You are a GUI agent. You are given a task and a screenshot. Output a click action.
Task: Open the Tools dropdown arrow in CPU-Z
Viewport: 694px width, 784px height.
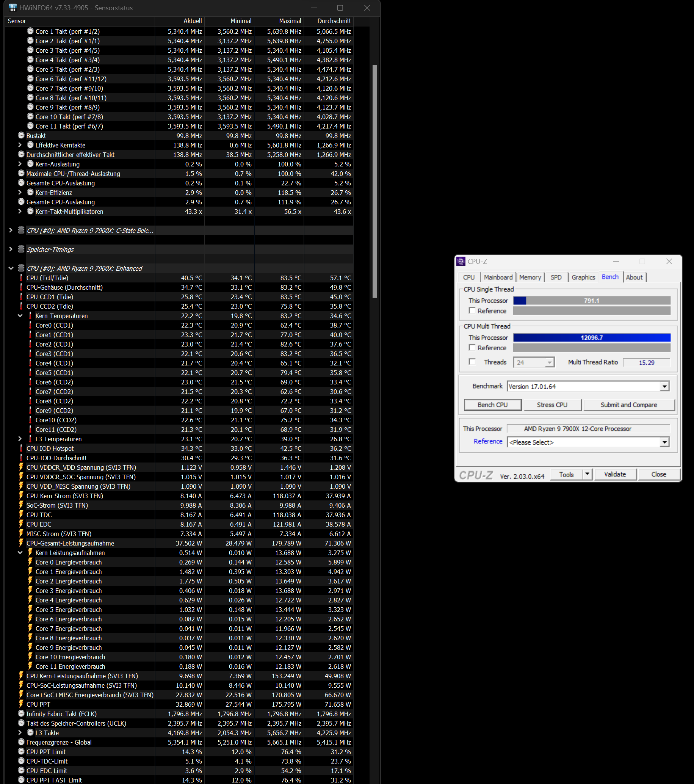tap(587, 474)
